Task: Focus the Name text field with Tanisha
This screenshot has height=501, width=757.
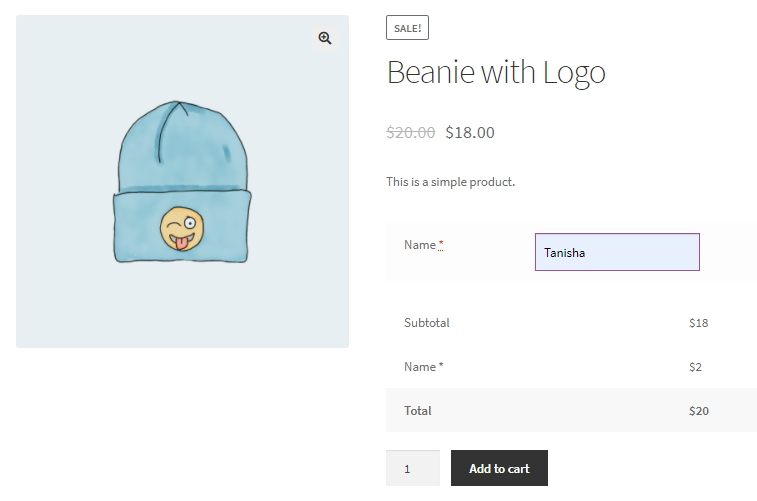Action: coord(617,252)
